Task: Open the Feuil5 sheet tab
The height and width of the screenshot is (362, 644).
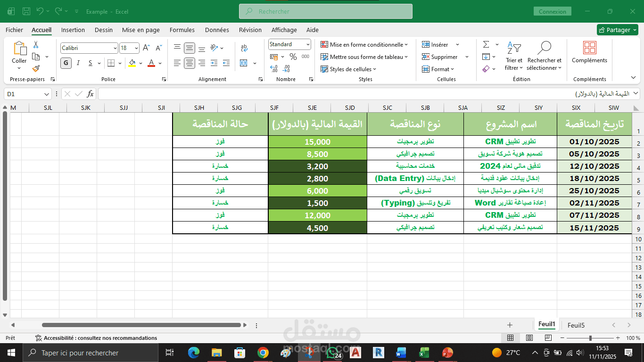Action: [x=576, y=325]
